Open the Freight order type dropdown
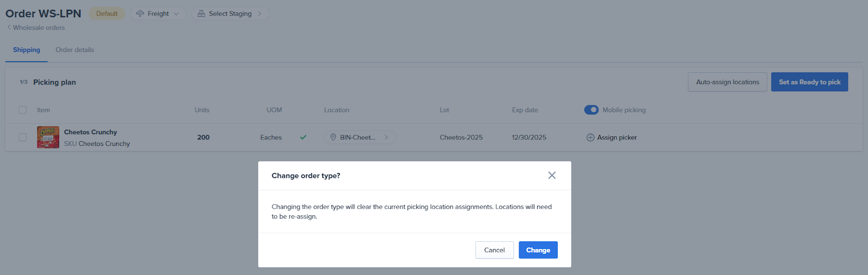This screenshot has width=868, height=275. click(x=158, y=14)
